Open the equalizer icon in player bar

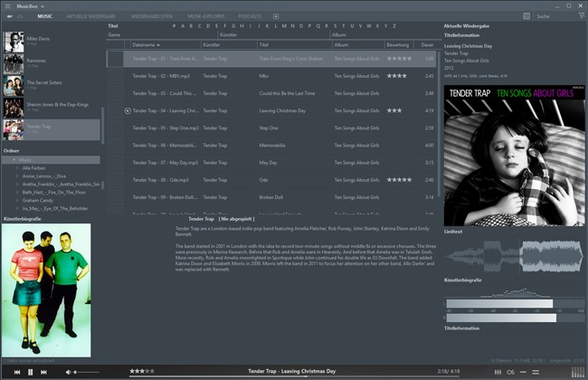(x=498, y=372)
